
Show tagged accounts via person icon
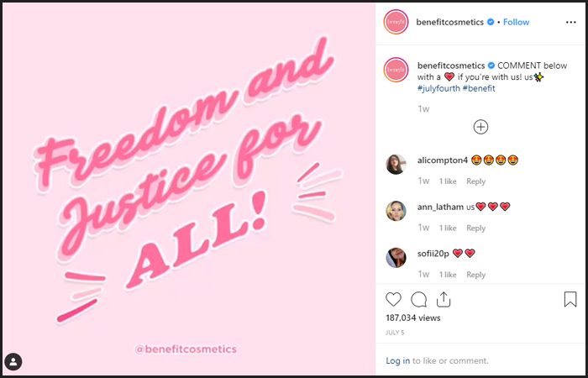pos(13,362)
